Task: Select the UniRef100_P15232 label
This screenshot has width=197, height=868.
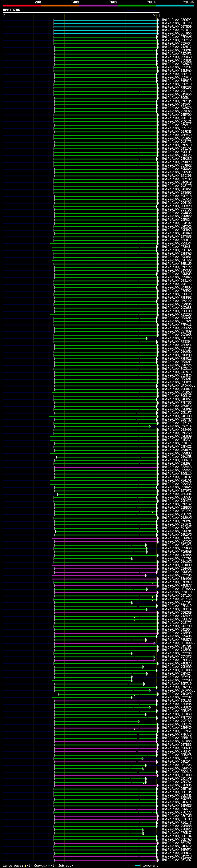Action: [177, 440]
